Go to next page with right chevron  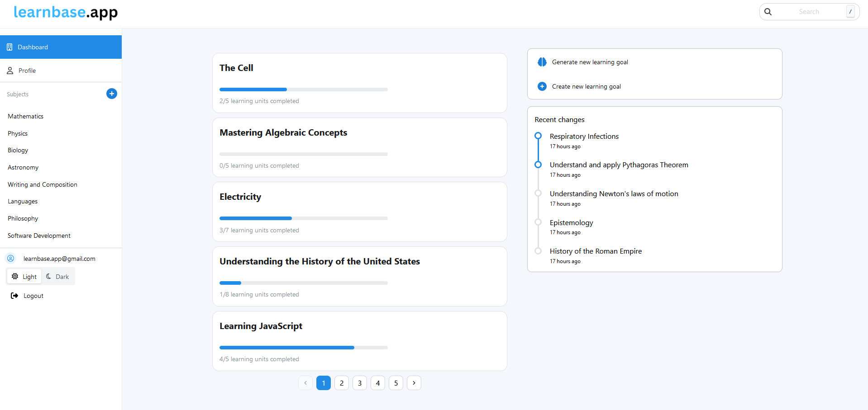414,383
